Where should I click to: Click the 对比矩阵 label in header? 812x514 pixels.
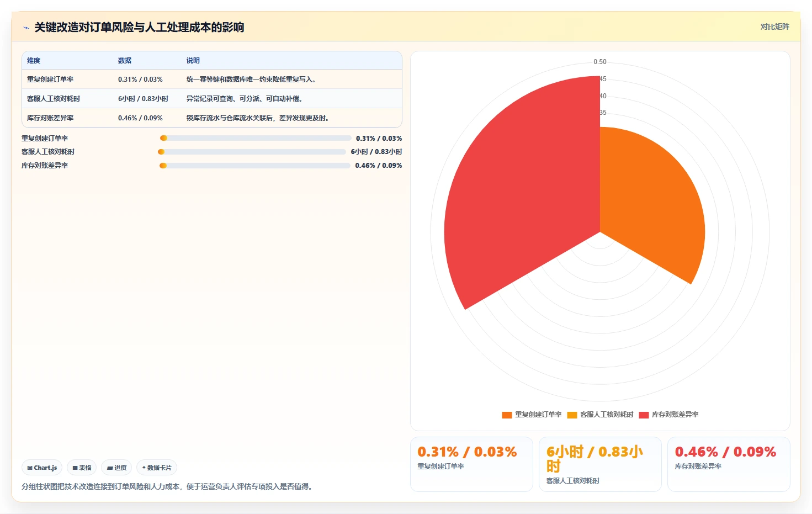774,27
